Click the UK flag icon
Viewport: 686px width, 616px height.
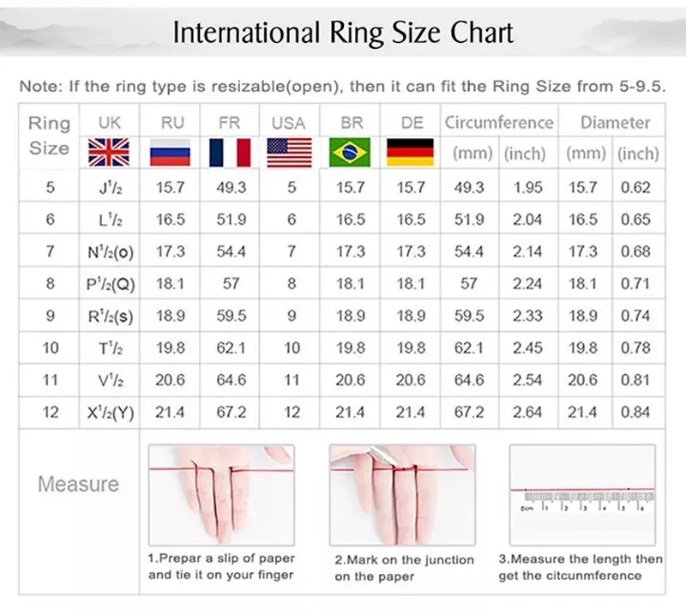[109, 153]
